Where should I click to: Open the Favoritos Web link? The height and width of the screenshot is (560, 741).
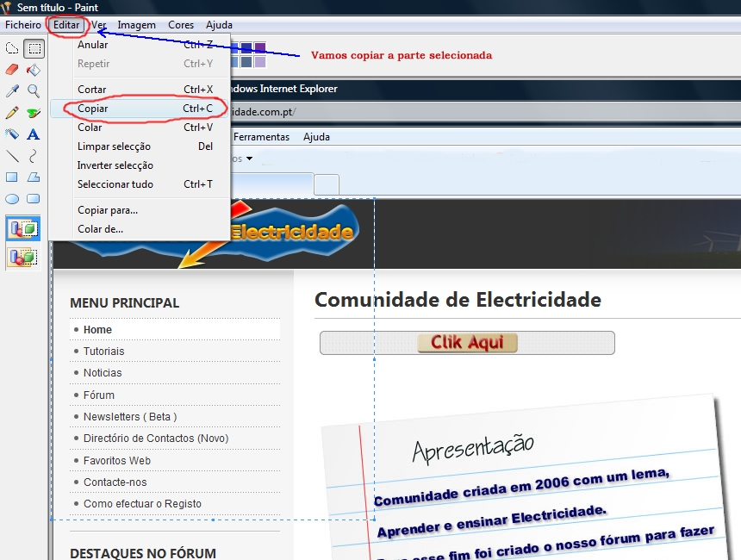[x=117, y=461]
